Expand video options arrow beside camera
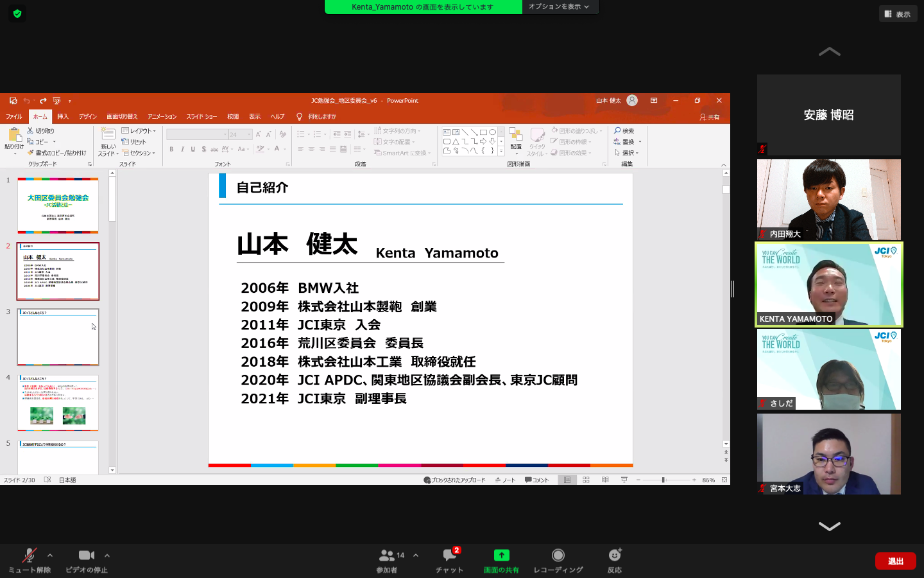The height and width of the screenshot is (578, 924). pos(107,556)
